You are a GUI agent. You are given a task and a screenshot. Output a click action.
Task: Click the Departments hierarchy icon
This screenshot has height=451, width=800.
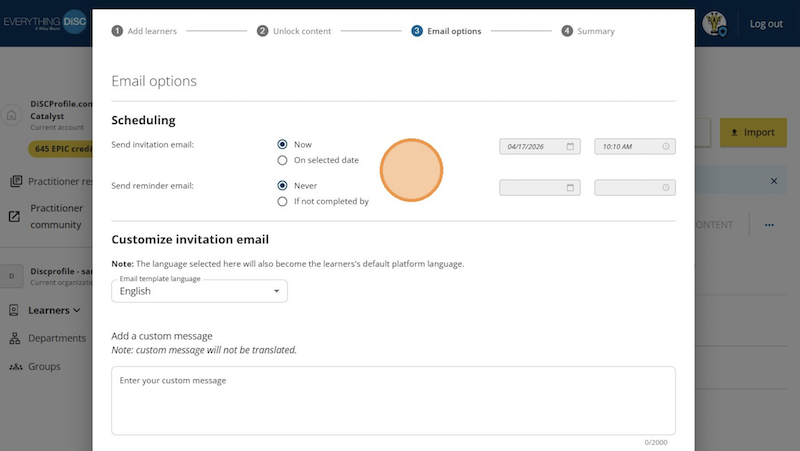tap(15, 338)
